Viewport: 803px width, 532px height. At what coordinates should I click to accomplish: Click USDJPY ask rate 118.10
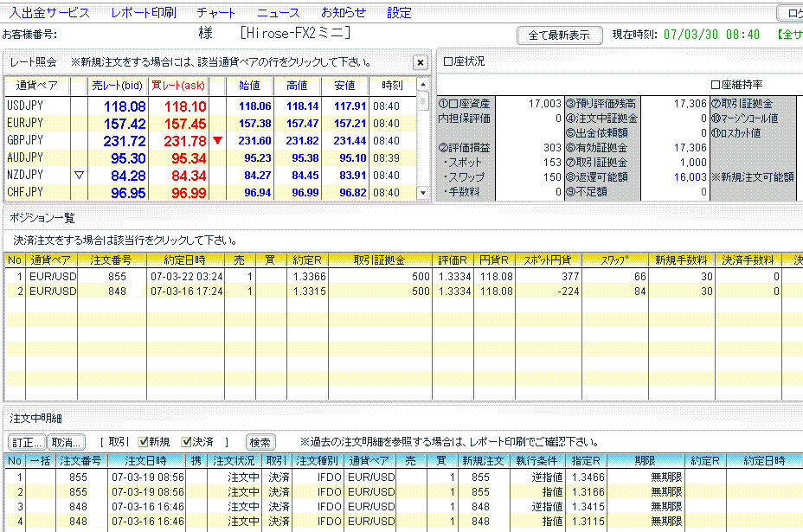coord(185,106)
